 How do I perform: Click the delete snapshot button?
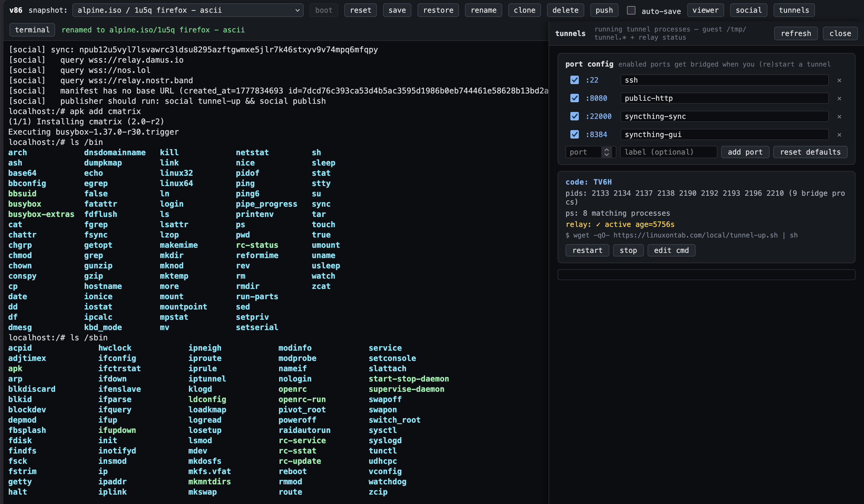tap(566, 10)
